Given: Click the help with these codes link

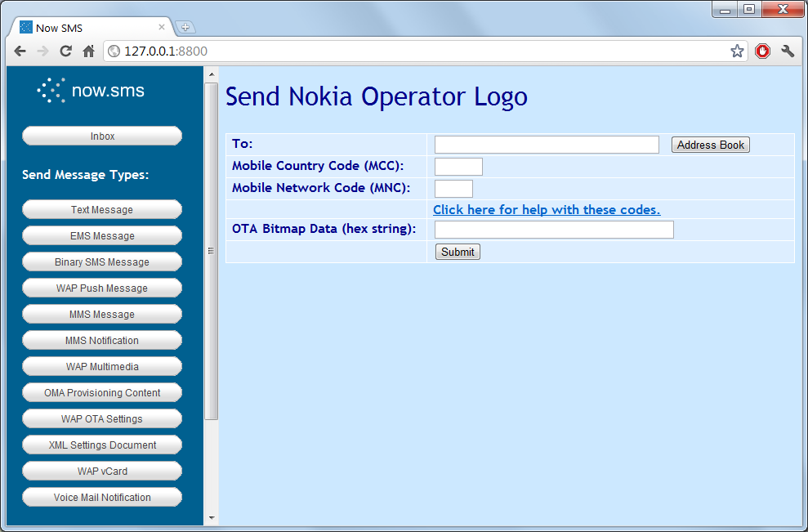Looking at the screenshot, I should click(x=547, y=210).
